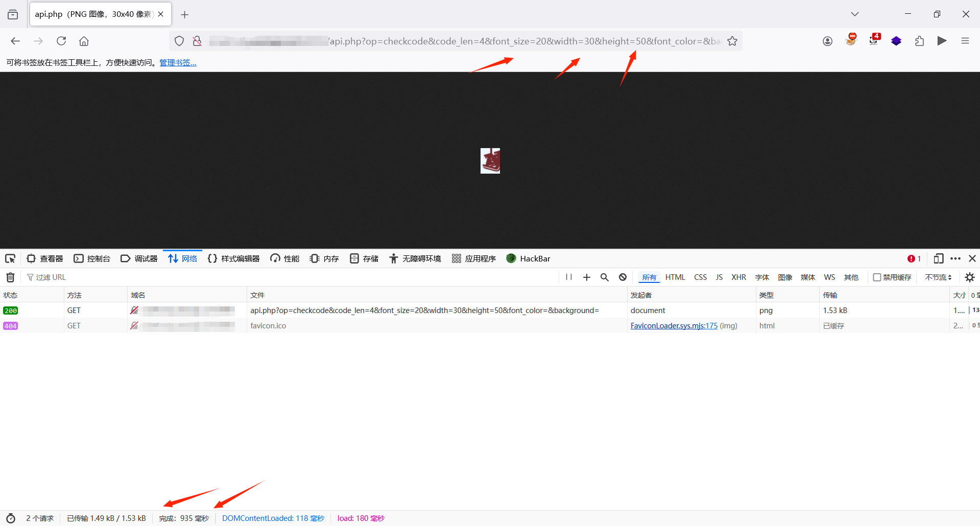Pause network recording in DevTools
The image size is (980, 526).
click(x=568, y=277)
